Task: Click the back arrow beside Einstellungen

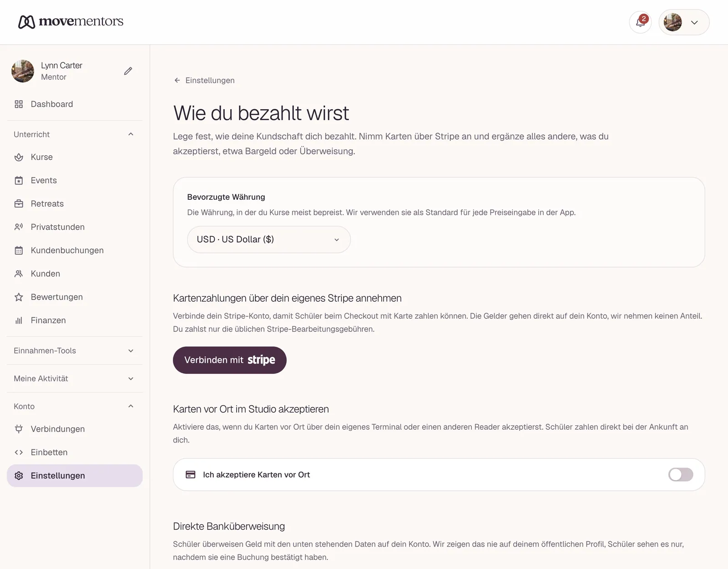Action: tap(177, 80)
